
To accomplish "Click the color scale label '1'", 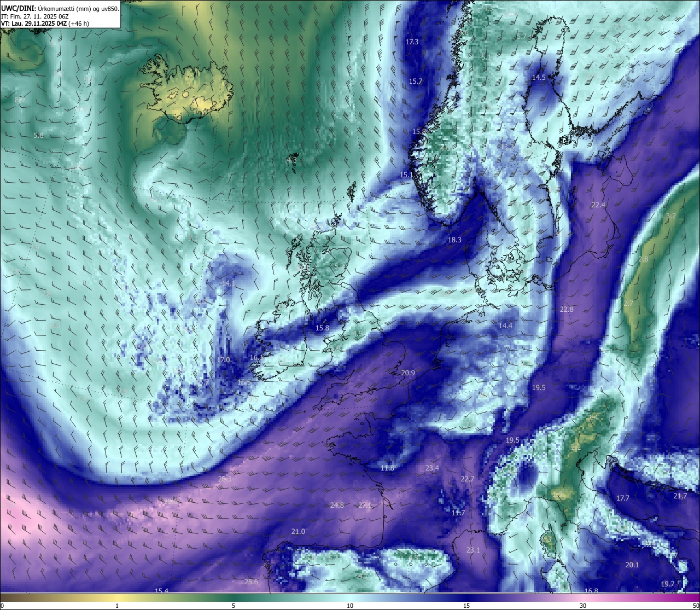I will pyautogui.click(x=117, y=606).
